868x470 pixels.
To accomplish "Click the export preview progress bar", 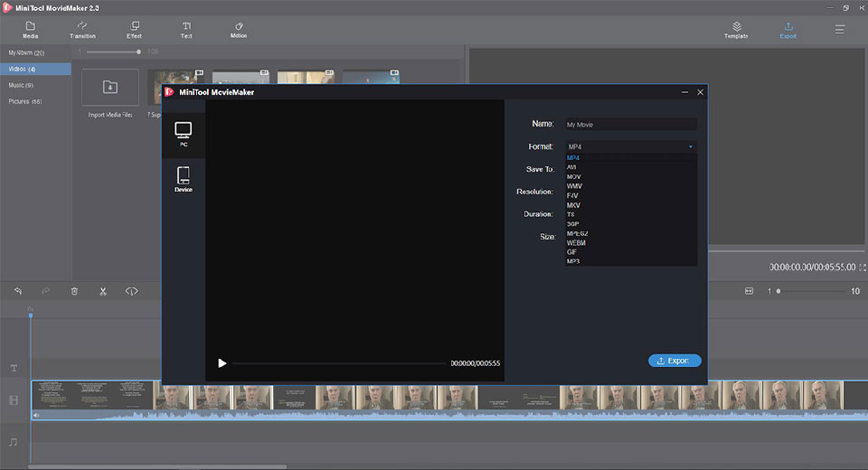I will point(339,363).
